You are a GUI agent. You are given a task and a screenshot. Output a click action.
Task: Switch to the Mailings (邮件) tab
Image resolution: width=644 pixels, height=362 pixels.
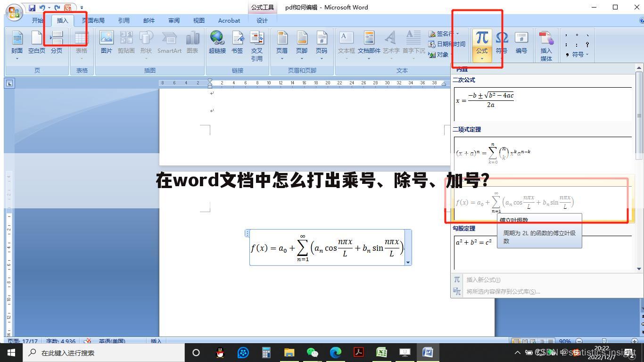tap(149, 20)
